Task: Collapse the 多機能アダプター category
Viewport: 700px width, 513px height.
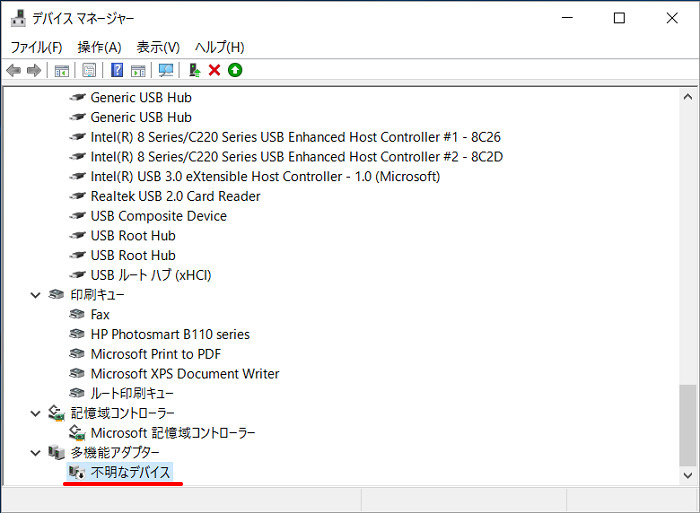Action: pyautogui.click(x=35, y=453)
